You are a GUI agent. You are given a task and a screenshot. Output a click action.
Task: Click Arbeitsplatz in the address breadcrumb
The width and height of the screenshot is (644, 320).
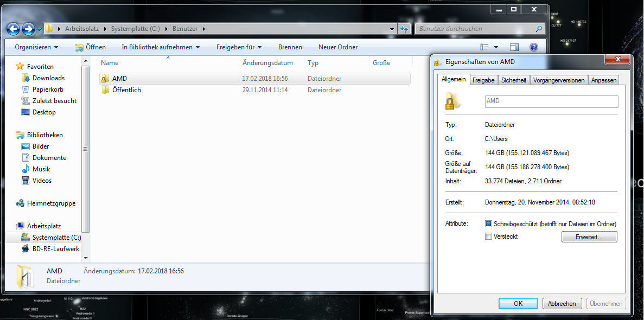point(82,29)
